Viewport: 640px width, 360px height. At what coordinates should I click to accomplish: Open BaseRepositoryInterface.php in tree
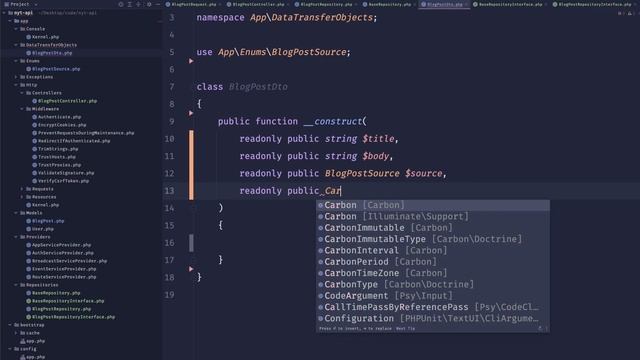[65, 301]
